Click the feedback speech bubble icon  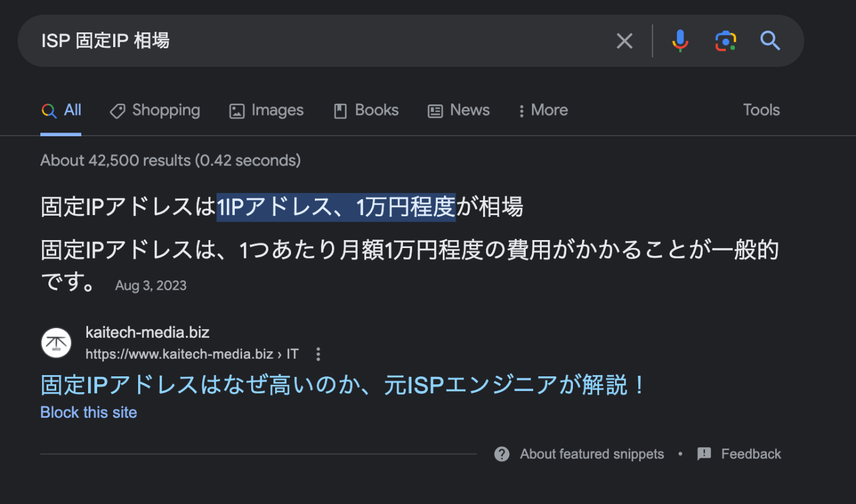[x=704, y=454]
